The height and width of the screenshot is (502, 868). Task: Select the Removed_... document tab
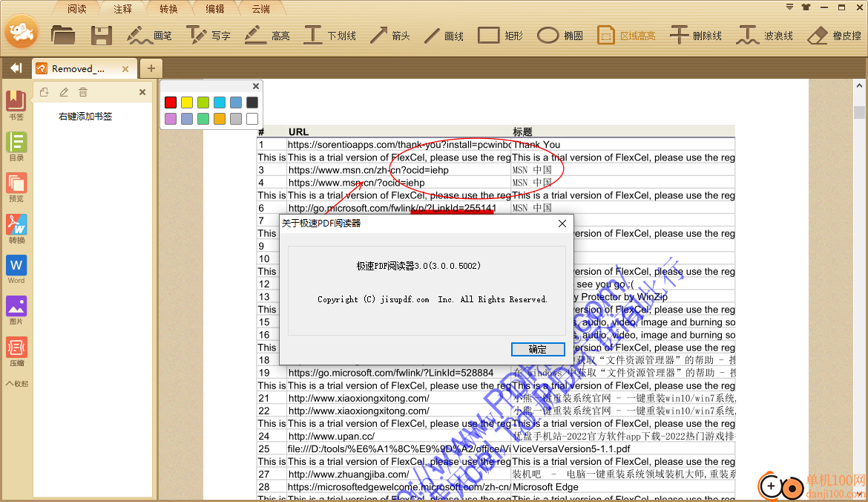tap(82, 69)
